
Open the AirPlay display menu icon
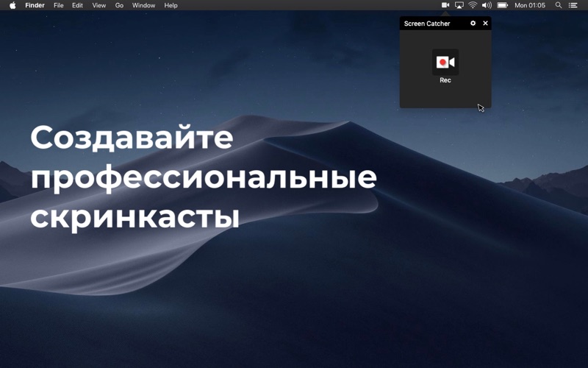459,5
